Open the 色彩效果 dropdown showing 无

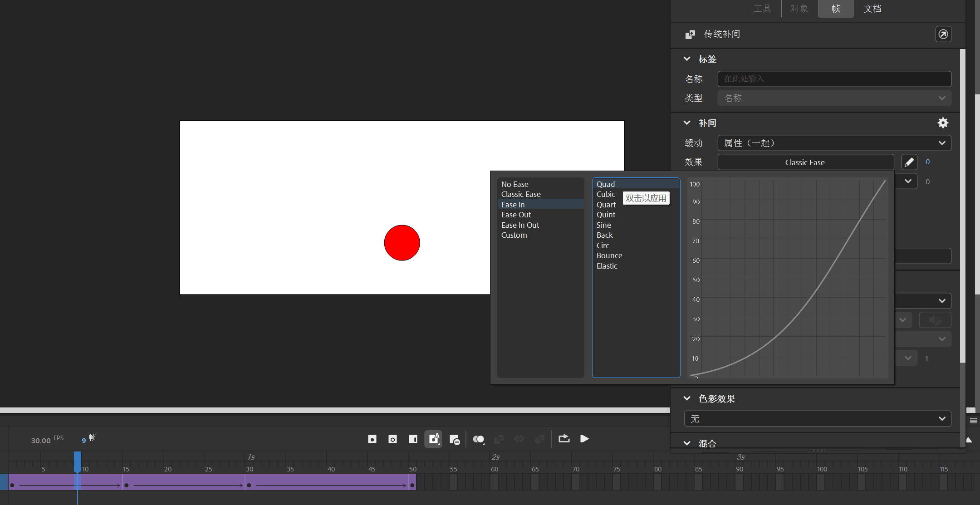pos(817,419)
